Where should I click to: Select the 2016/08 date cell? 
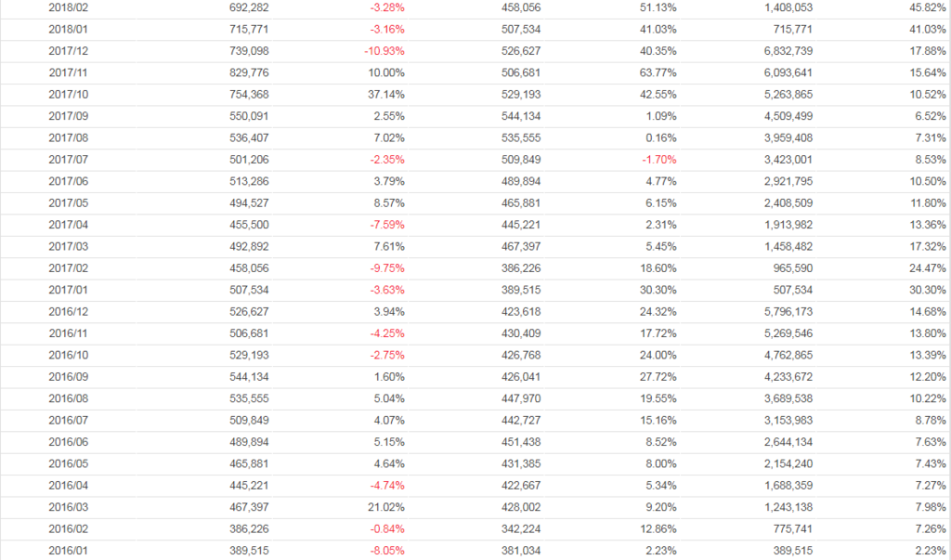coord(68,398)
